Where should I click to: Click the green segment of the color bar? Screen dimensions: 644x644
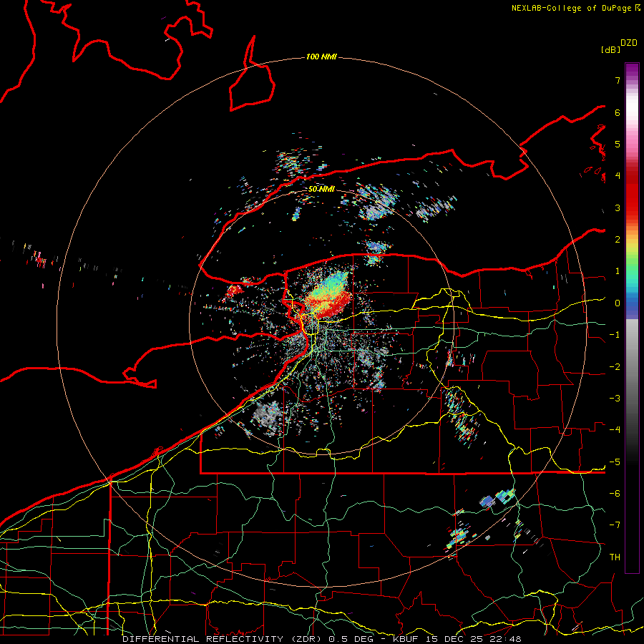[x=632, y=263]
